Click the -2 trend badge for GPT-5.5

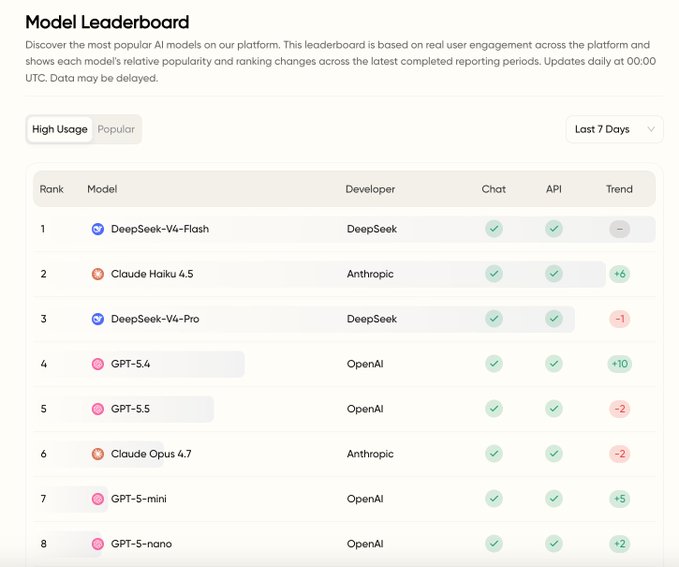coord(620,409)
